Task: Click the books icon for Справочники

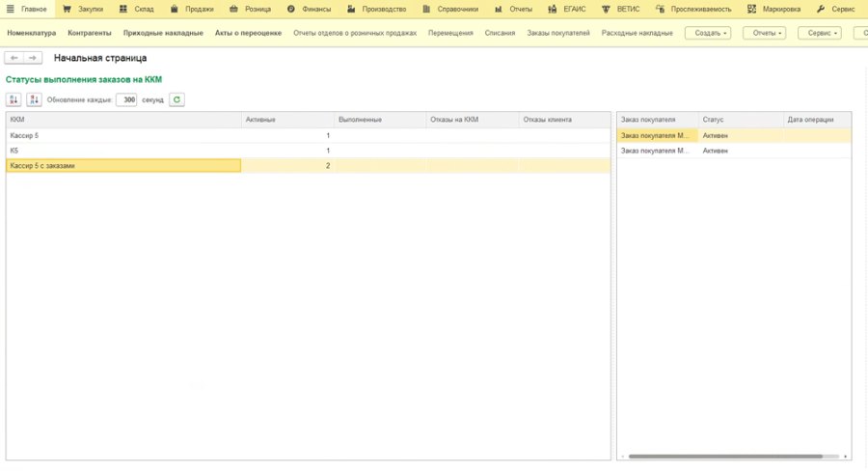Action: [426, 9]
